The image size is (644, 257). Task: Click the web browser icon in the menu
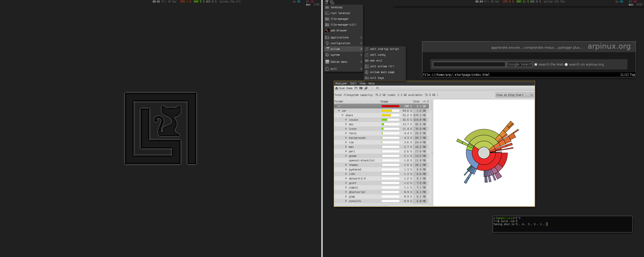coord(327,30)
